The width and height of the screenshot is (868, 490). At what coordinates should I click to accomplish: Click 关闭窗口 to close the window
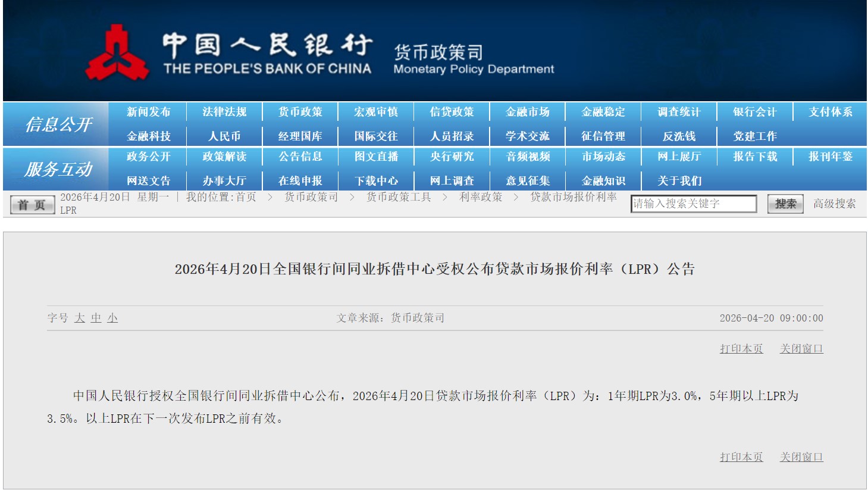[801, 348]
